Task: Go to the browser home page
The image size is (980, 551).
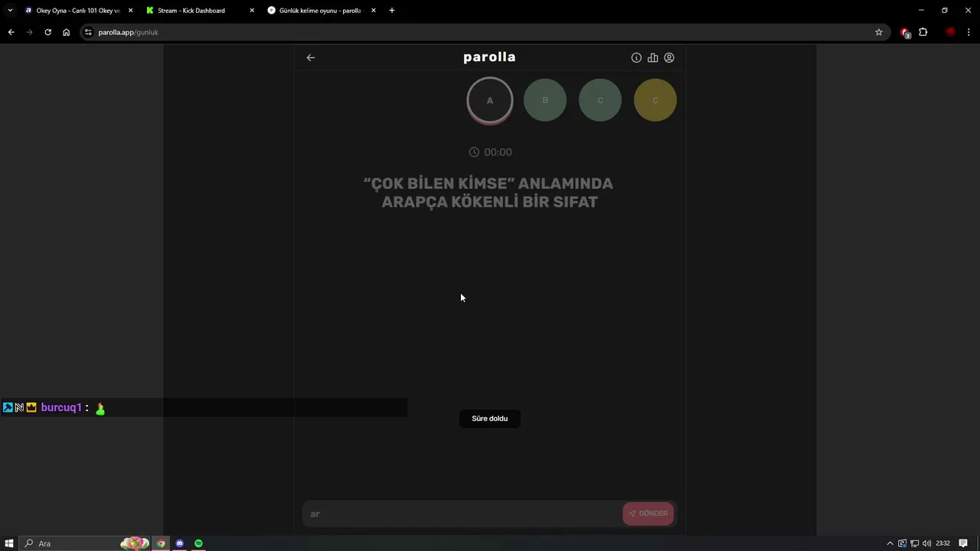Action: click(66, 32)
